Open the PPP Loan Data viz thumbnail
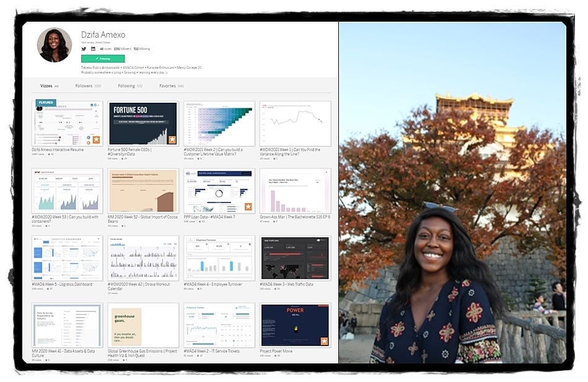 pos(219,191)
